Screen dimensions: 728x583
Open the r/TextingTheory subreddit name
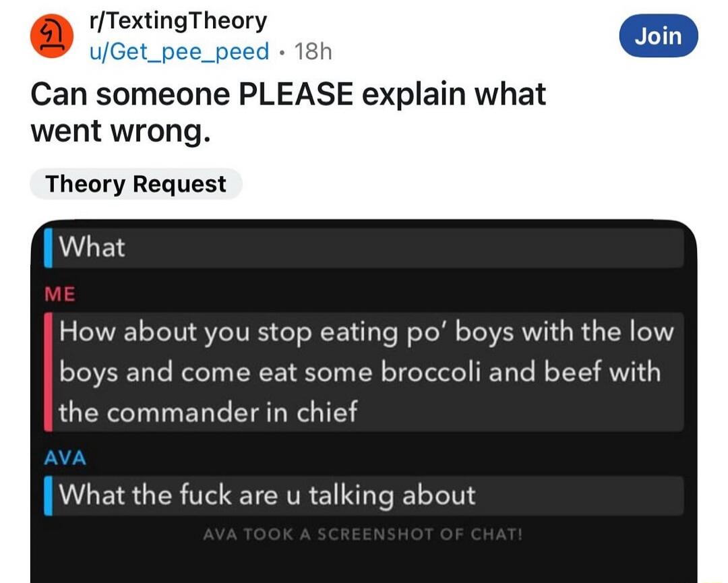(178, 20)
